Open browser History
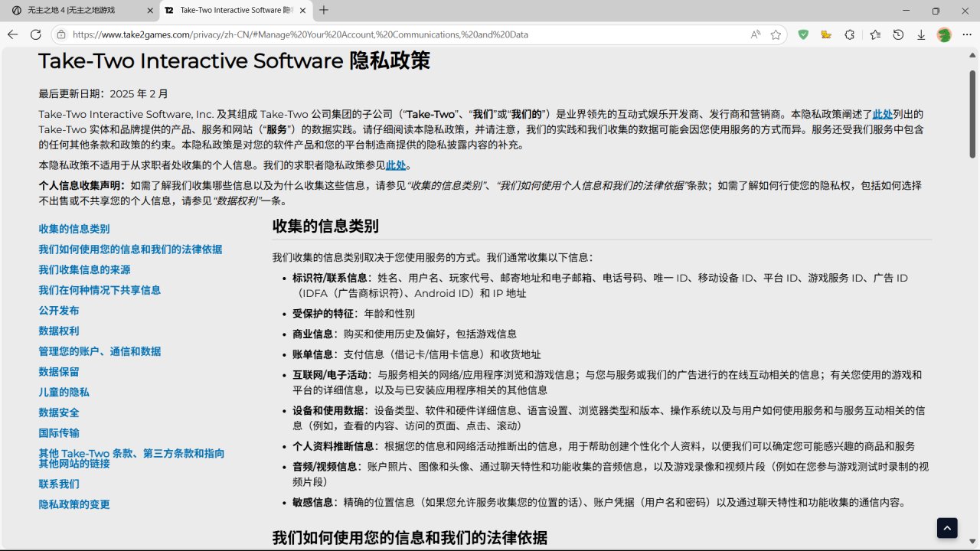Image resolution: width=980 pixels, height=551 pixels. click(x=898, y=34)
